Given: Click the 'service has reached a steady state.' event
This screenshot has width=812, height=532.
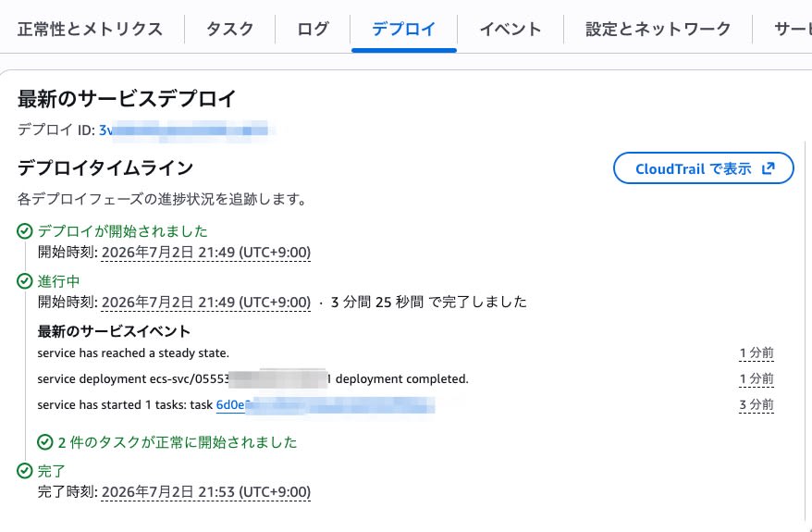Looking at the screenshot, I should point(133,353).
